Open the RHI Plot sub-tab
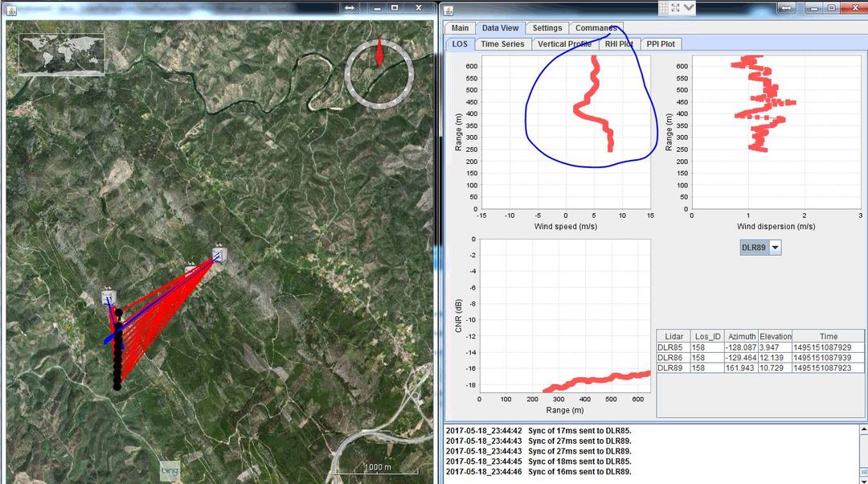 click(619, 43)
